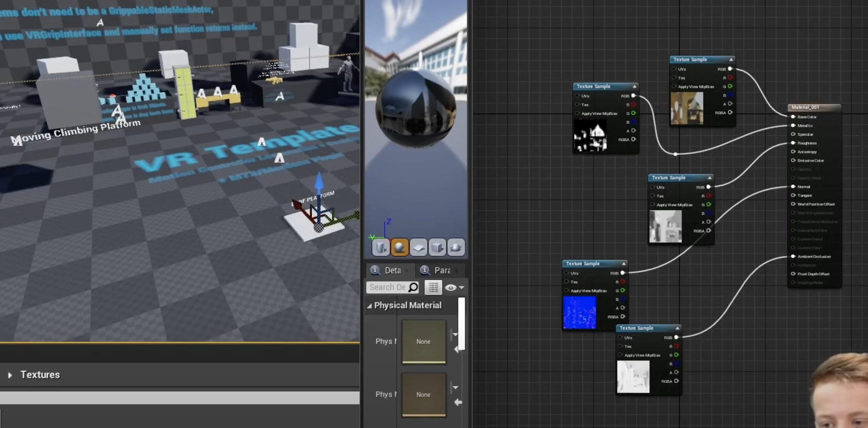Collapse the Physical Material section
The image size is (868, 428).
point(369,306)
